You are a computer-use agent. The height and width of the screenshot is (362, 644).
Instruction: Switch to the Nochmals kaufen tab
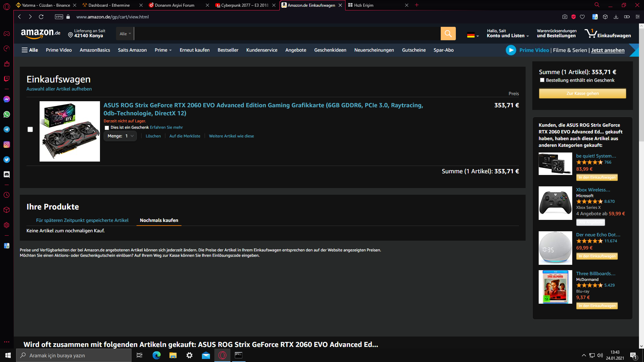coord(159,220)
